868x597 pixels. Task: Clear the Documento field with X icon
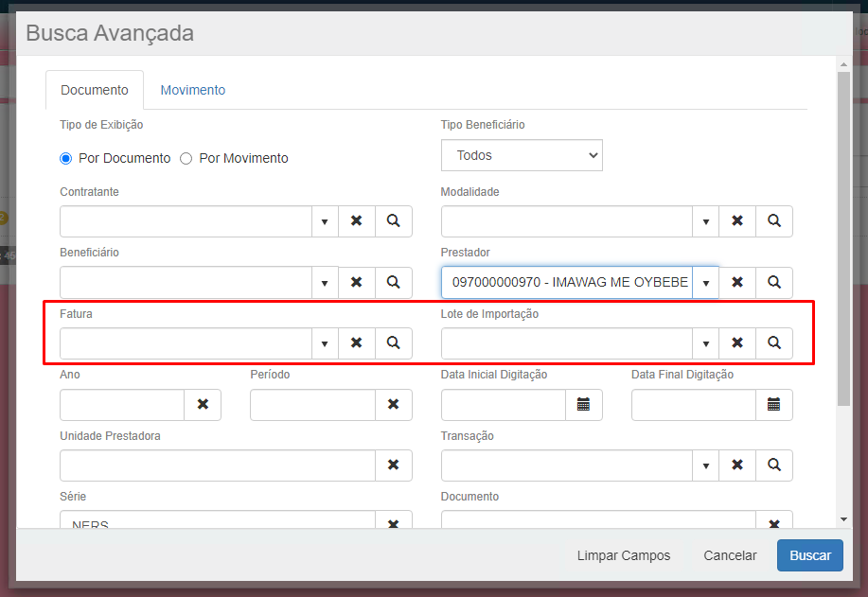[x=774, y=520]
